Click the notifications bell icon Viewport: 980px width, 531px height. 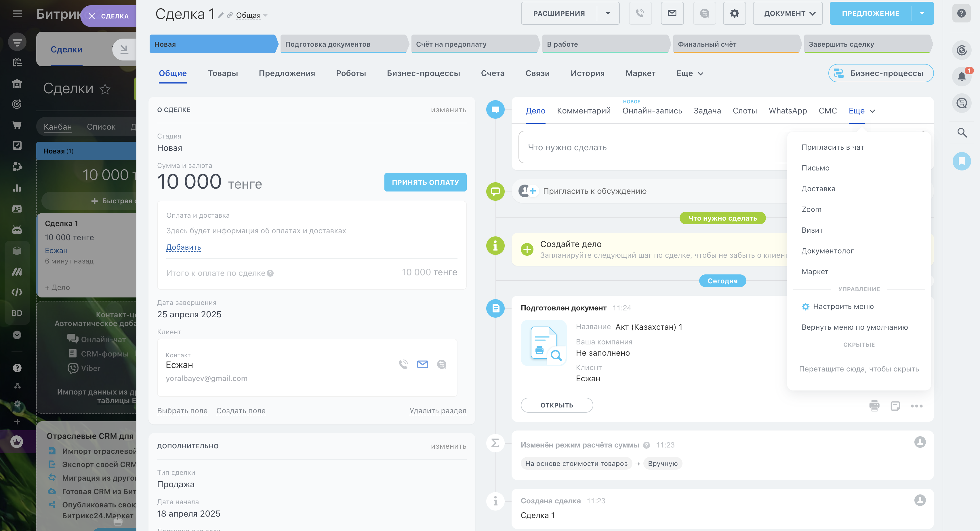pyautogui.click(x=961, y=77)
